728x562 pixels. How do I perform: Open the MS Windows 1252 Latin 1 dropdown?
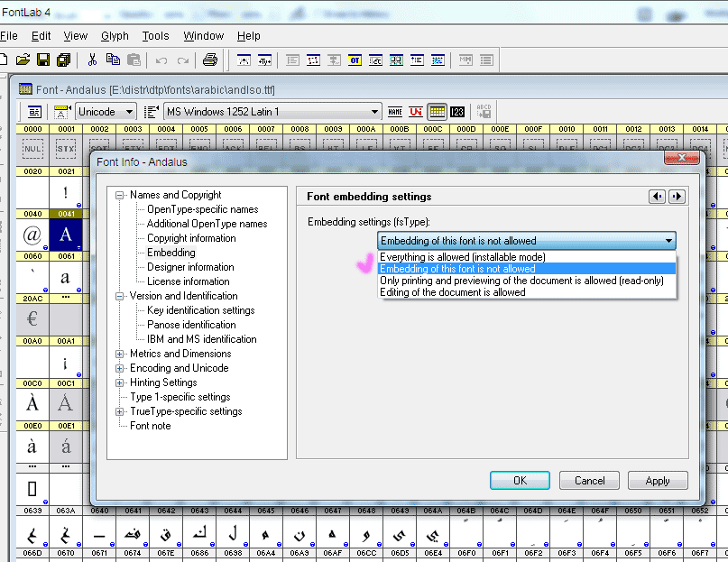[272, 112]
